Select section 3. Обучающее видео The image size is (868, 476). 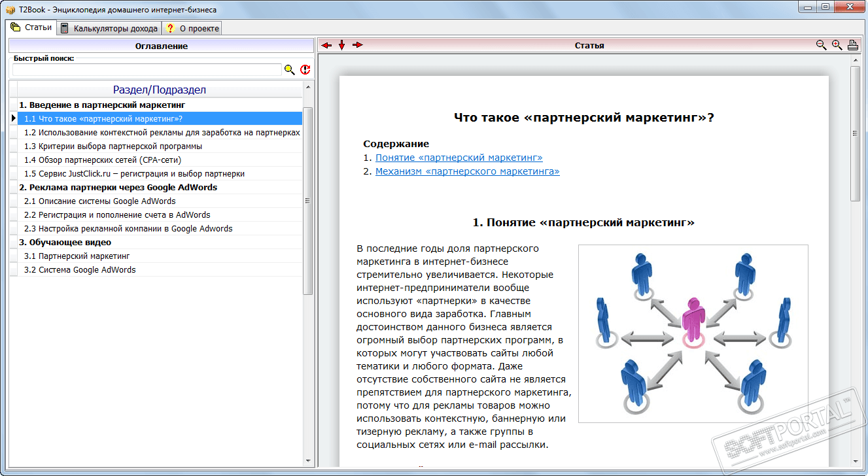point(160,242)
